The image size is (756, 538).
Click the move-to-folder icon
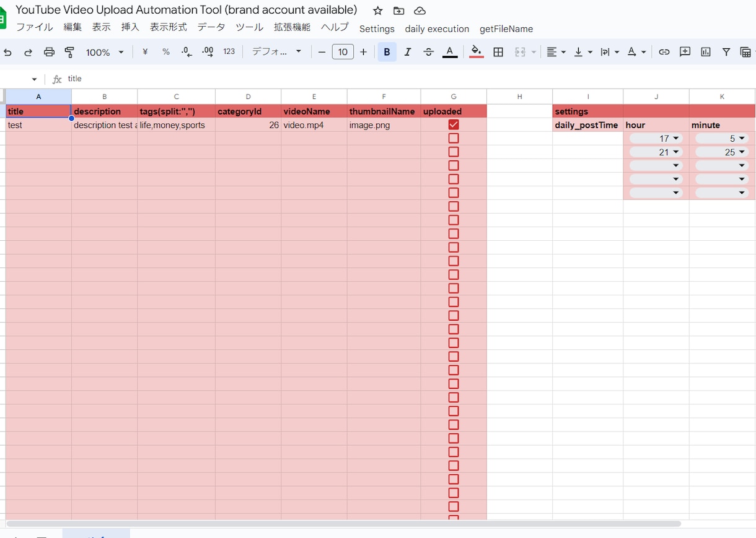click(x=398, y=11)
